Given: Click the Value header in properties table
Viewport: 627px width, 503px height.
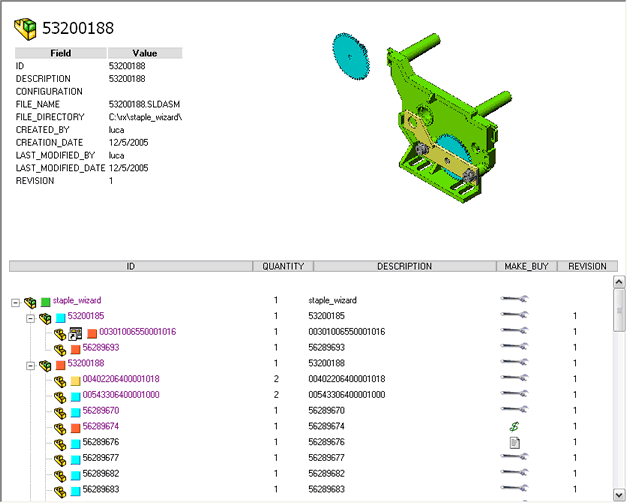Looking at the screenshot, I should point(145,53).
